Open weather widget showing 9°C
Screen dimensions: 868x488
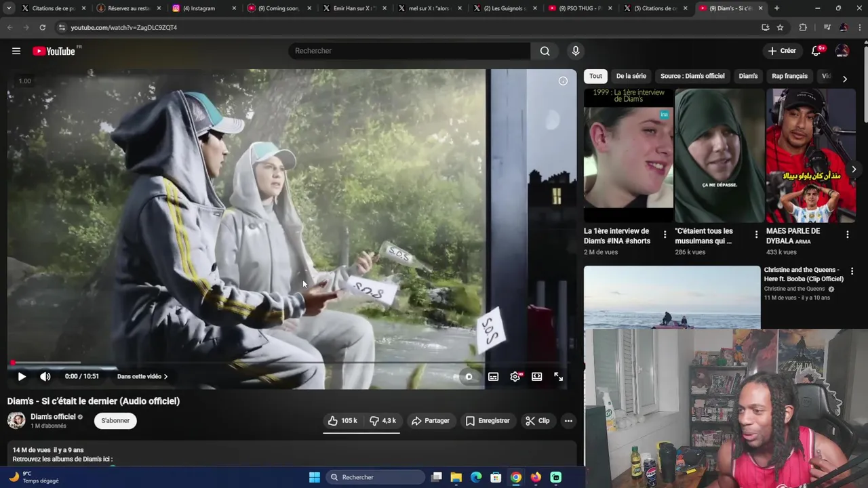tap(34, 477)
